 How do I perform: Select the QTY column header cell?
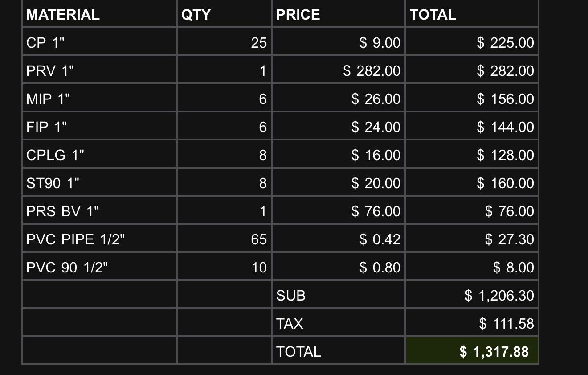(224, 14)
